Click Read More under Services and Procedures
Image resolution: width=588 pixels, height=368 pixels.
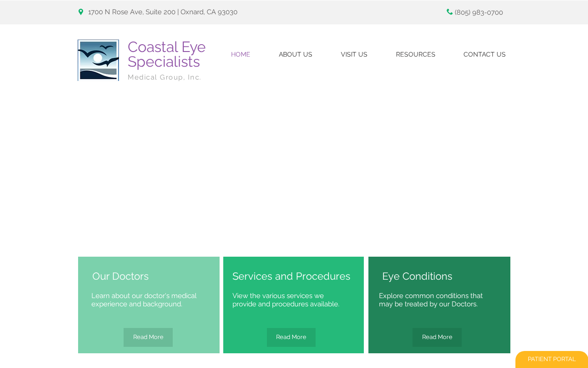(x=291, y=337)
